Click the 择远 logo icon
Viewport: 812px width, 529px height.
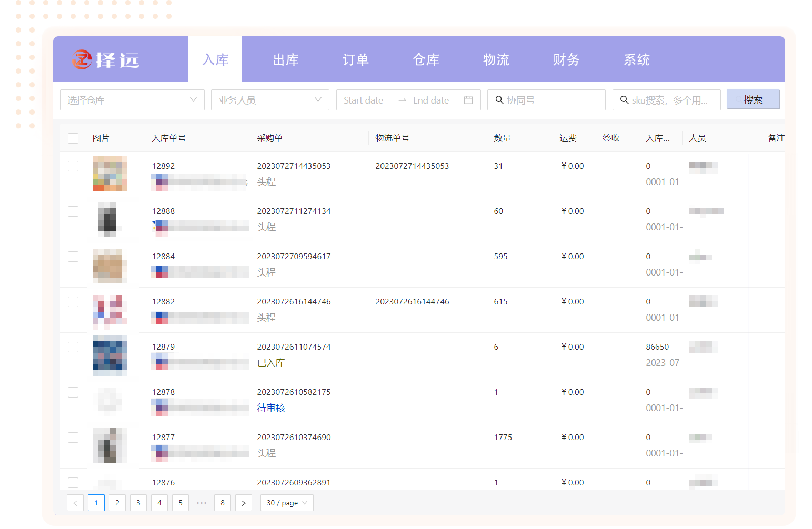[x=82, y=59]
